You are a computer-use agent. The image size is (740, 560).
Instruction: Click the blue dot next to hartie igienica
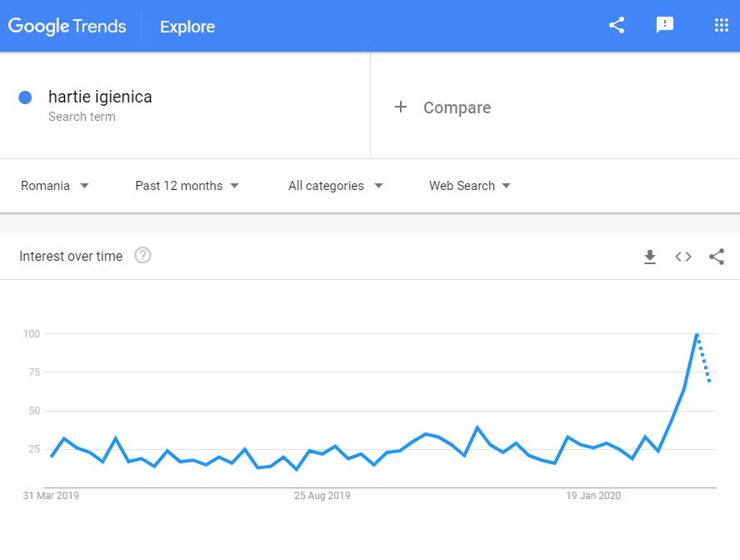(25, 97)
